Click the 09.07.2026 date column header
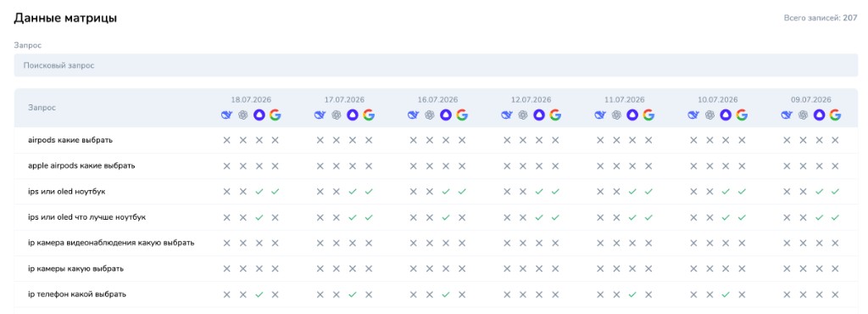Image resolution: width=868 pixels, height=314 pixels. [x=811, y=100]
